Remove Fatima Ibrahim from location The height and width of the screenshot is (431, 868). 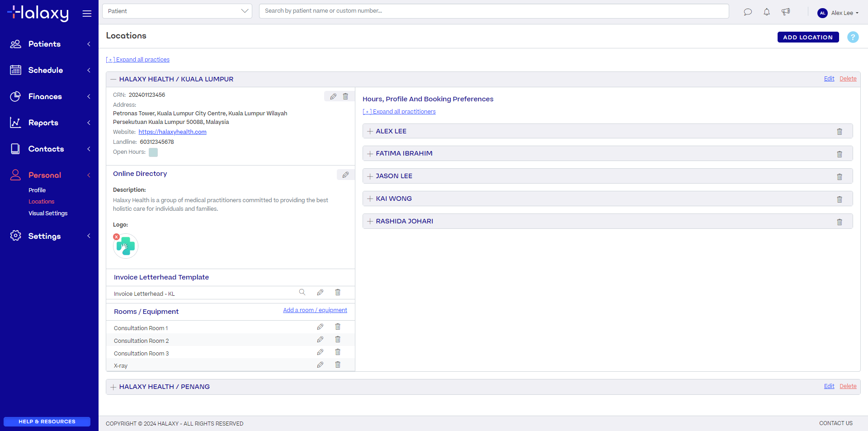point(840,154)
